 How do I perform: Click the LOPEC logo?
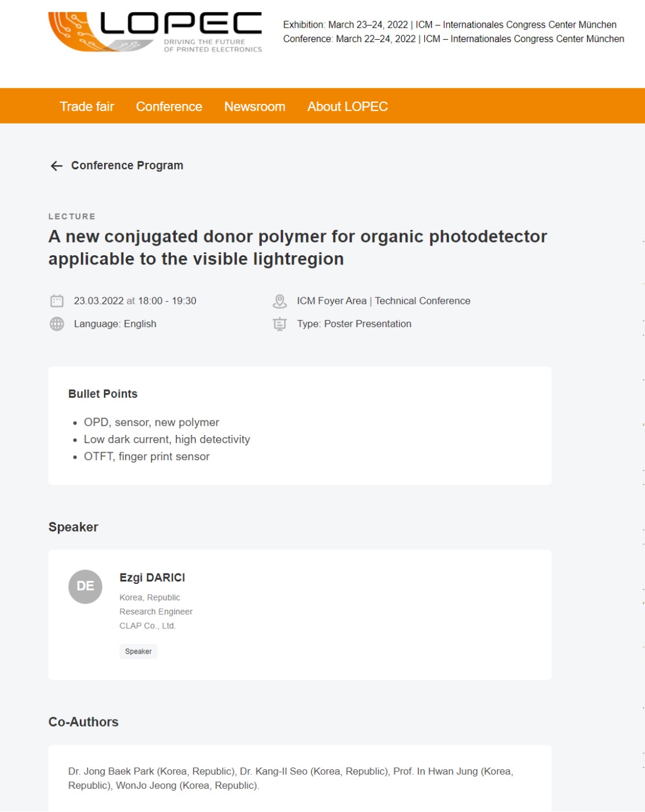point(155,32)
